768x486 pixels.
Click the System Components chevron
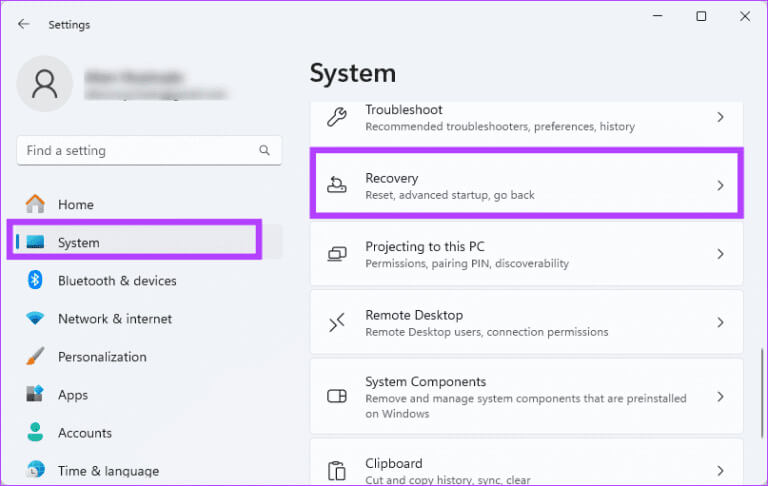(x=720, y=396)
